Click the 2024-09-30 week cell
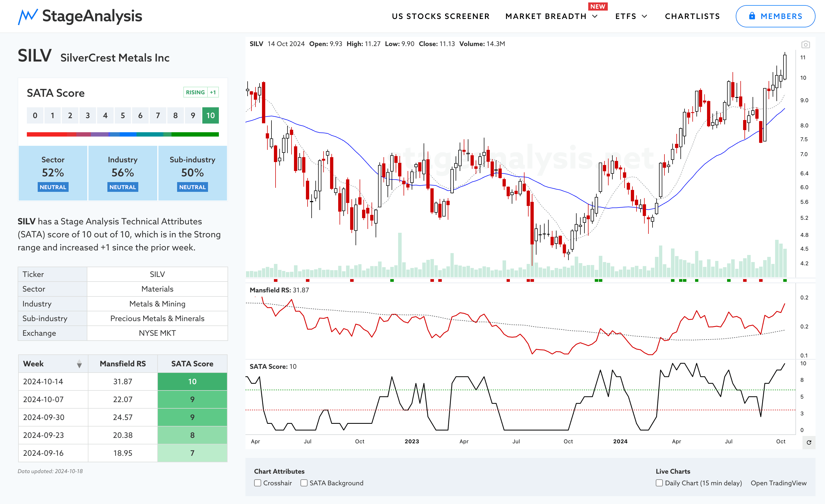Image resolution: width=825 pixels, height=504 pixels. (x=53, y=417)
